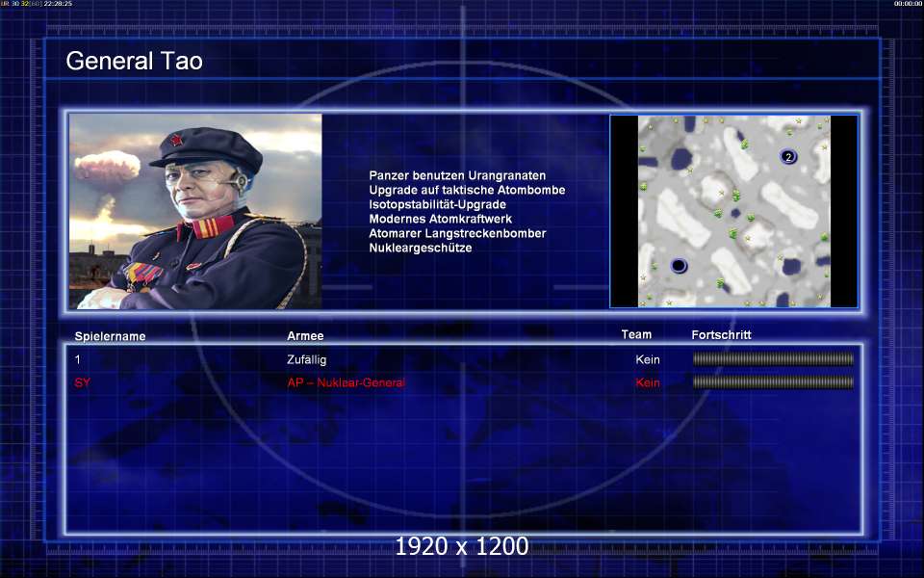
Task: Click the progress bar for player 1
Action: point(773,358)
